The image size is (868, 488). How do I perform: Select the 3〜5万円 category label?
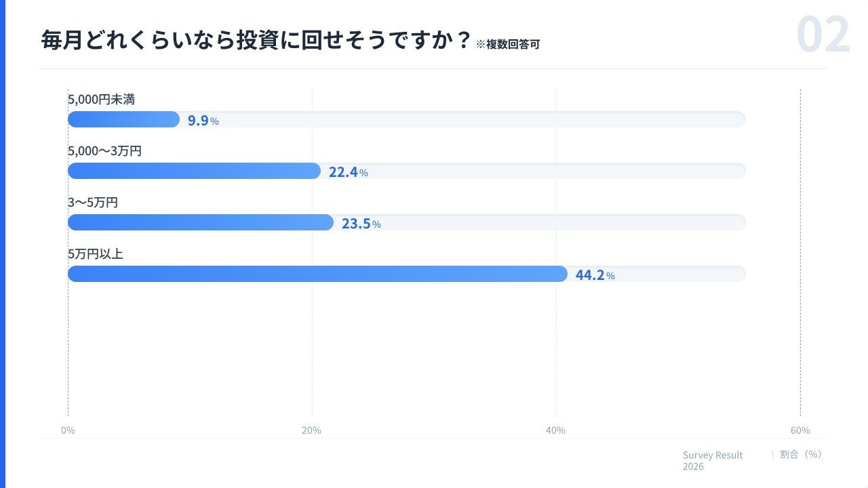(x=93, y=203)
